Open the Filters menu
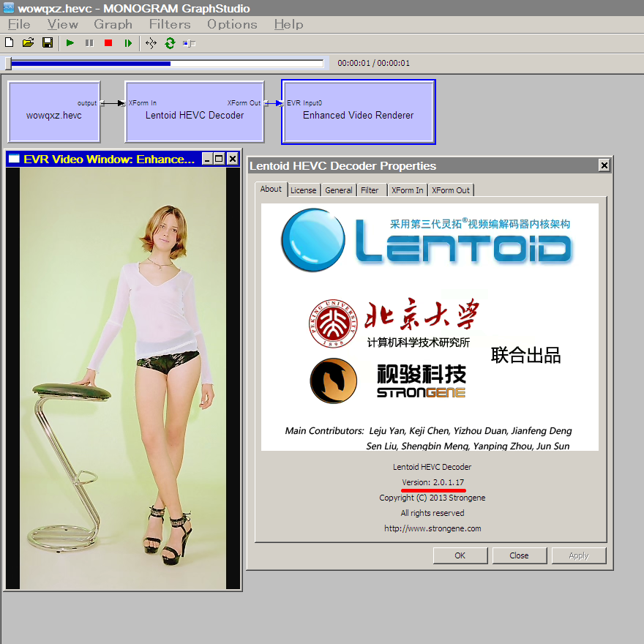Screen dimensions: 644x644 (x=170, y=24)
